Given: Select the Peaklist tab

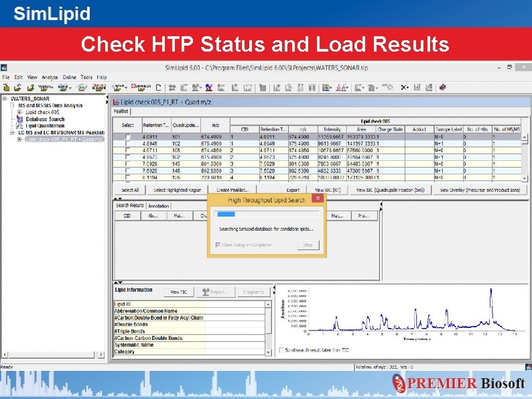Looking at the screenshot, I should [121, 111].
